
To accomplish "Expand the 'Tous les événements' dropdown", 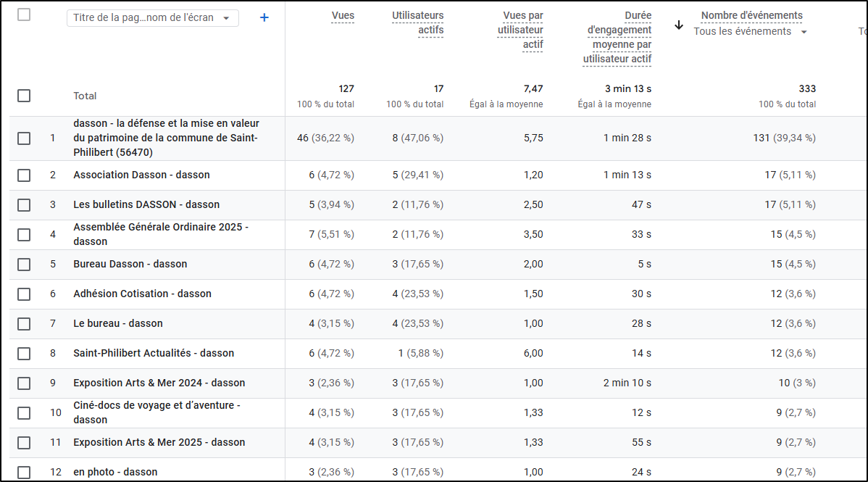I will pyautogui.click(x=750, y=31).
